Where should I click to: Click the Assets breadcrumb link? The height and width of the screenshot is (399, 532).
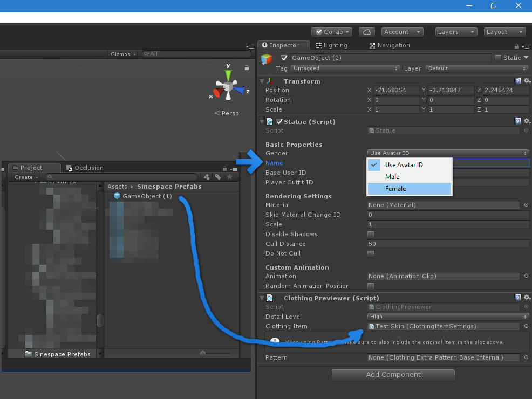point(117,187)
